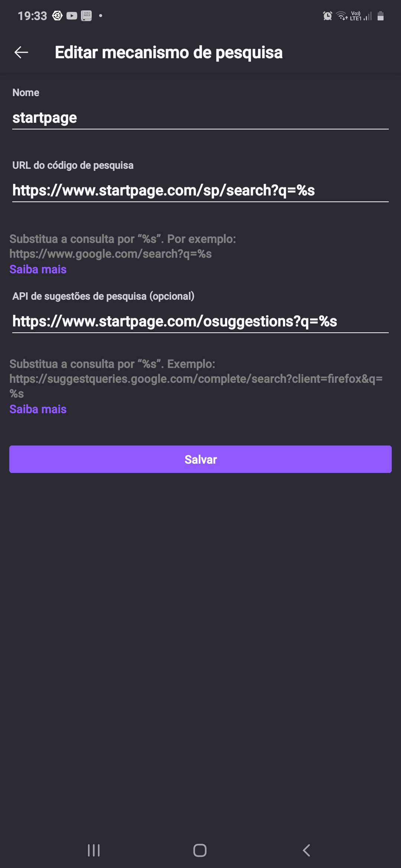401x868 pixels.
Task: Focus the search code URL field
Action: click(x=200, y=190)
